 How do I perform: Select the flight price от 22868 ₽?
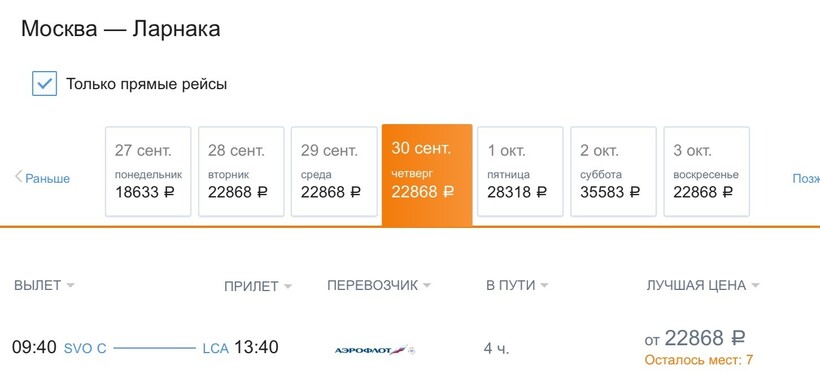pyautogui.click(x=694, y=338)
